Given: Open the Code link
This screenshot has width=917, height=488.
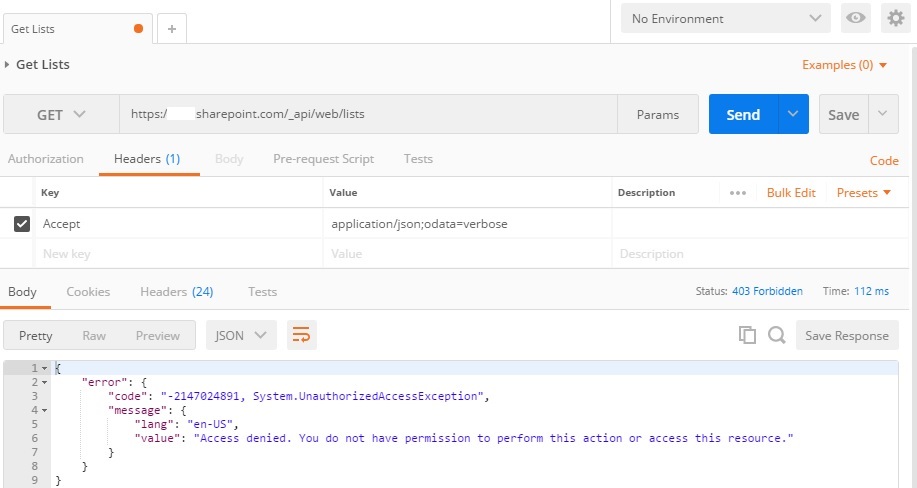Looking at the screenshot, I should [x=884, y=160].
